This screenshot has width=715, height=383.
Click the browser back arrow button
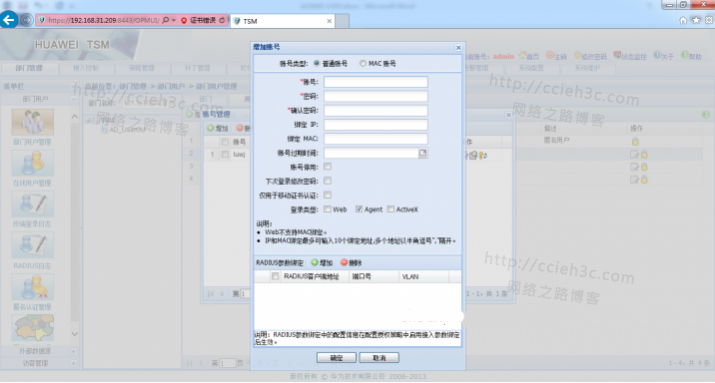click(x=9, y=20)
